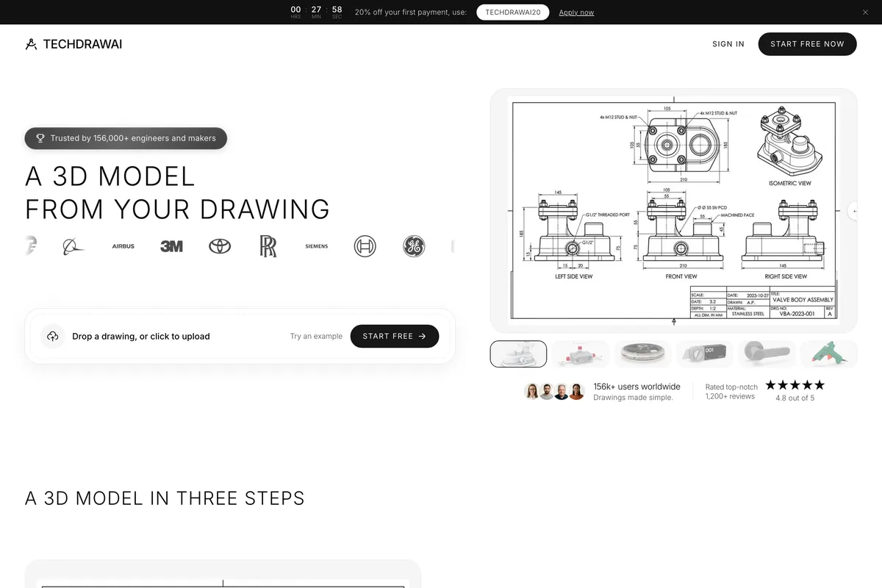Click the Try an example link
This screenshot has width=882, height=588.
click(316, 337)
